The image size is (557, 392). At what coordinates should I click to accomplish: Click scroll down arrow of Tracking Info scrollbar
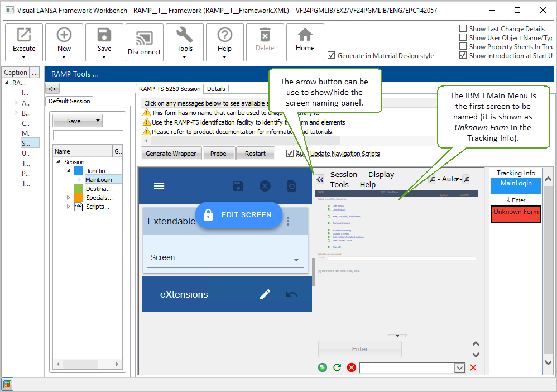548,363
